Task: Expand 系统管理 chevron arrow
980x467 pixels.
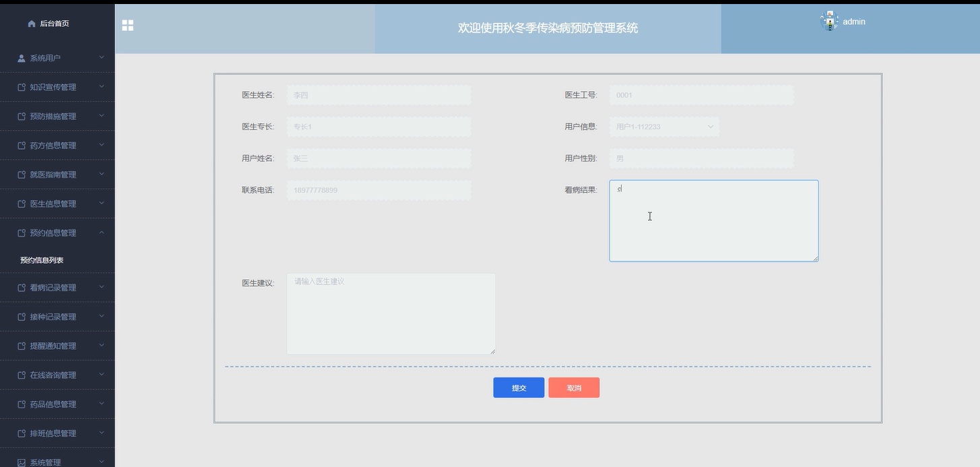Action: click(x=102, y=462)
